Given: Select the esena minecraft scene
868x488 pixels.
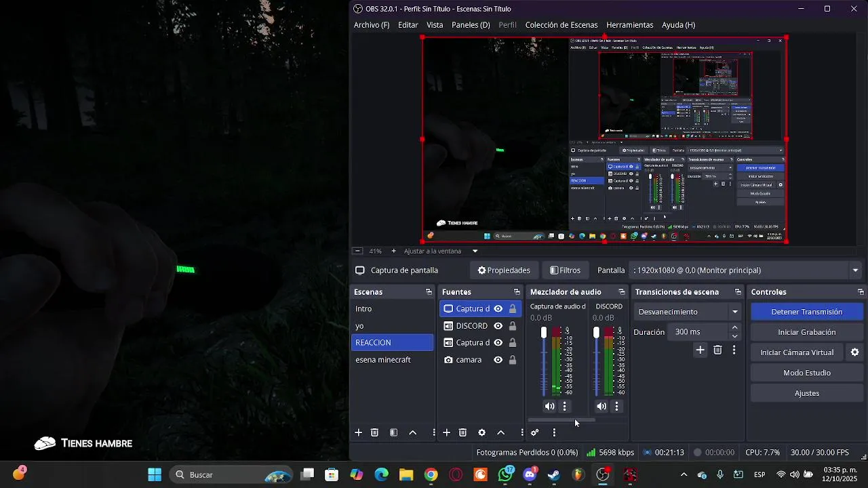Looking at the screenshot, I should coord(392,360).
